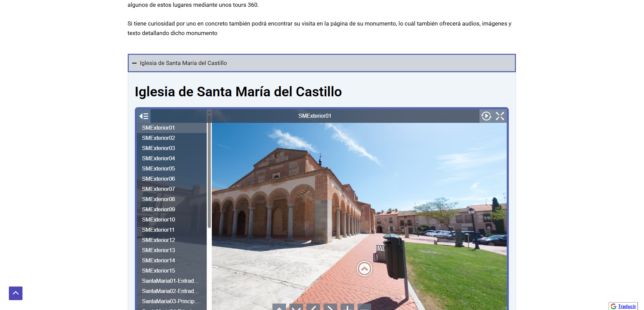
Task: Select SMExterior01 in the scene list
Action: click(x=172, y=128)
